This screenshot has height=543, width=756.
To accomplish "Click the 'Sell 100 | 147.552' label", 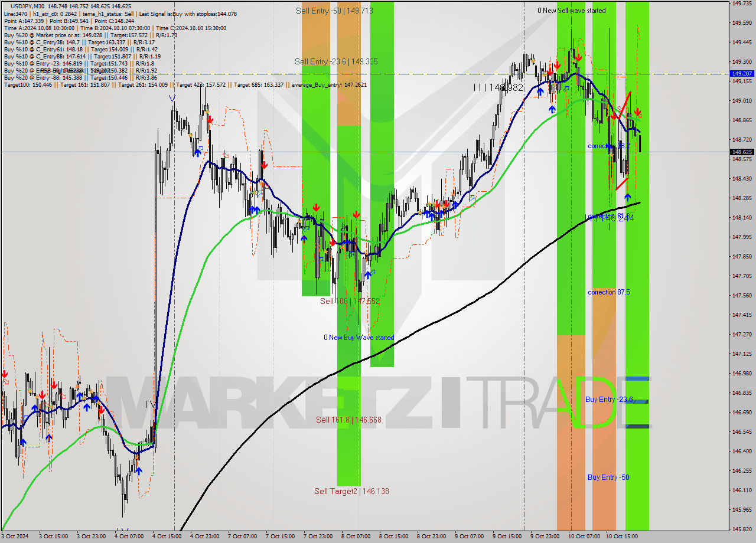I will point(350,301).
